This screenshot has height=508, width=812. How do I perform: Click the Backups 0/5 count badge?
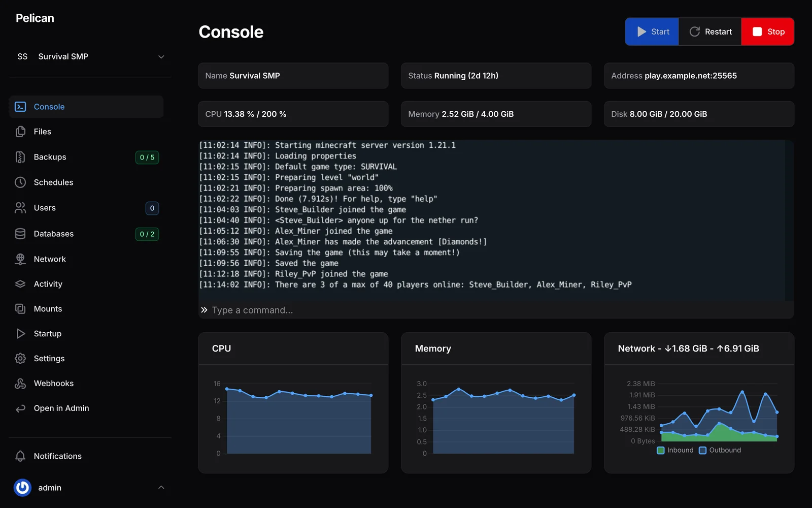(x=147, y=157)
